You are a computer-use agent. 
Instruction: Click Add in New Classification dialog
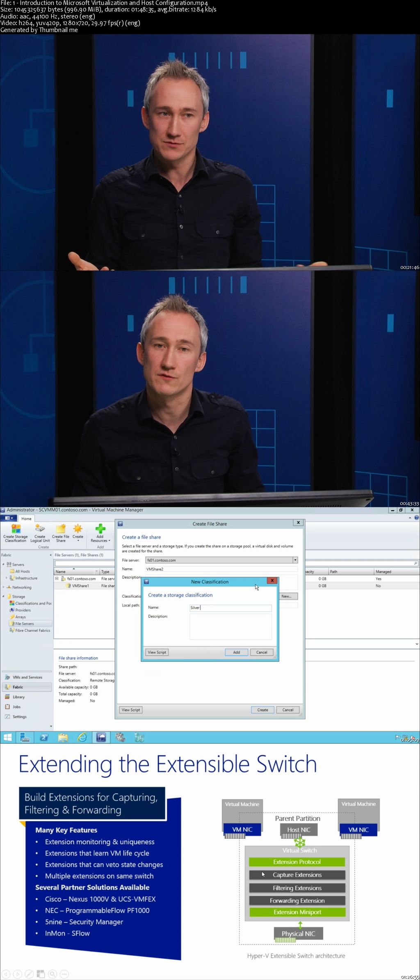(x=237, y=652)
